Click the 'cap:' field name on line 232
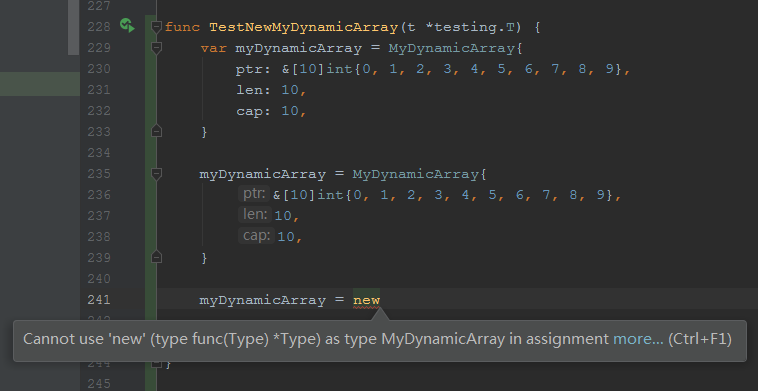This screenshot has height=391, width=758. 254,112
